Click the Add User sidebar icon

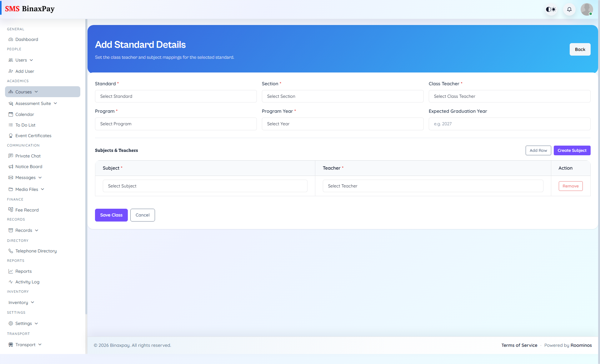pyautogui.click(x=11, y=71)
